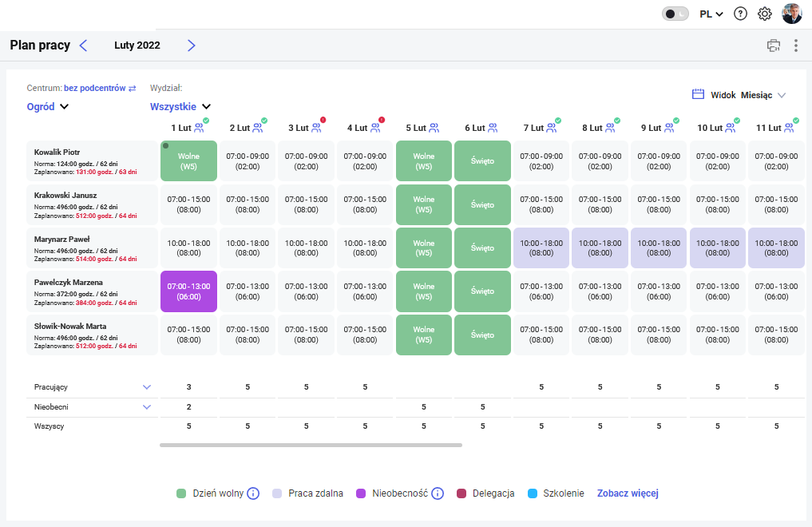812x527 pixels.
Task: Toggle the dark mode switch
Action: [675, 14]
